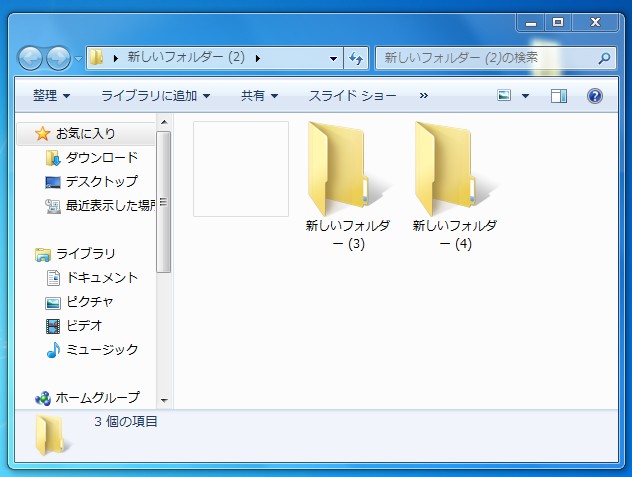Click the change view icon in toolbar

505,96
